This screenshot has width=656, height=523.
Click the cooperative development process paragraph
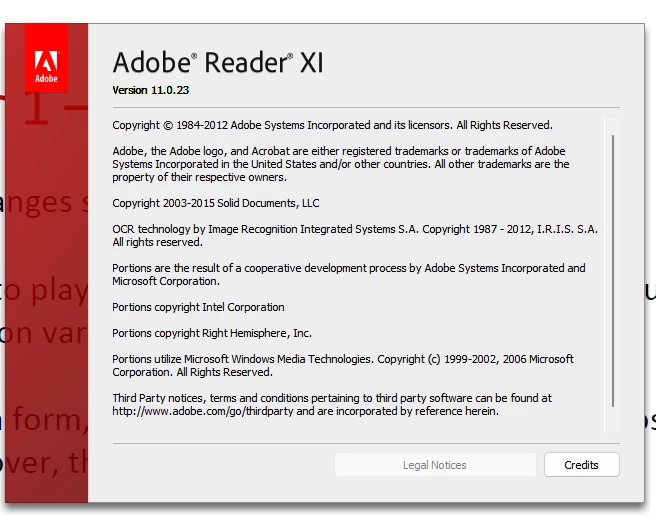[x=349, y=274]
